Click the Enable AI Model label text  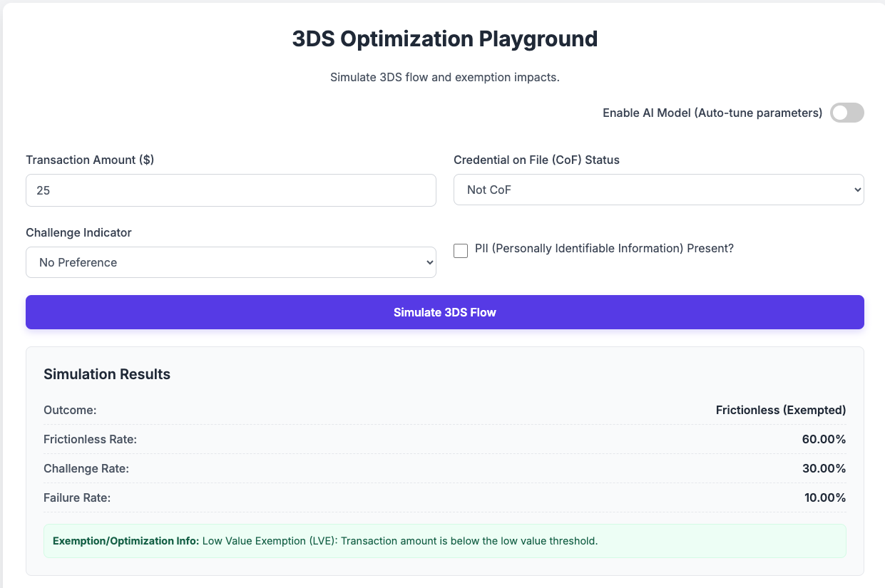click(712, 113)
